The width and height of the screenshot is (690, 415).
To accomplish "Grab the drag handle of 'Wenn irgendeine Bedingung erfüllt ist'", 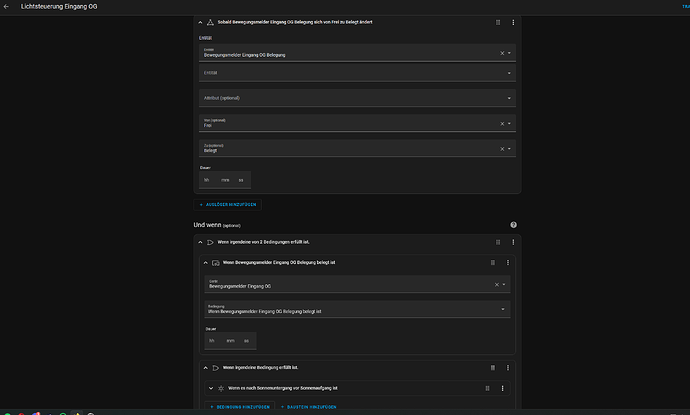I will 493,368.
